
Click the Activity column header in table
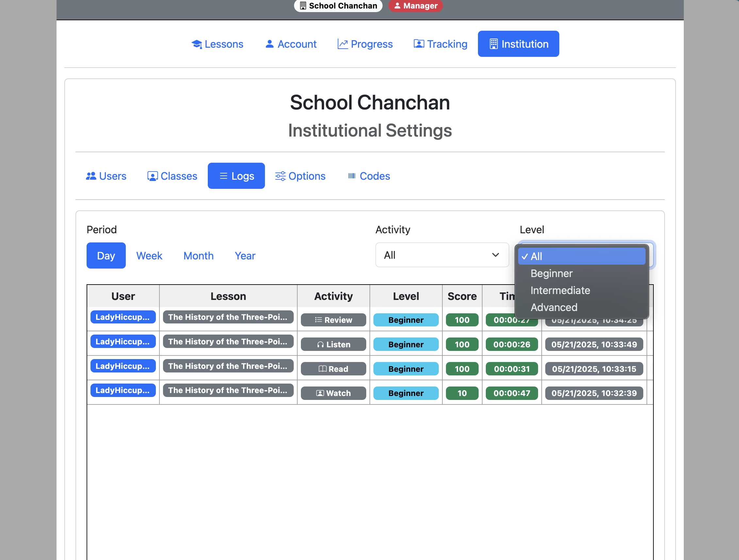point(334,296)
